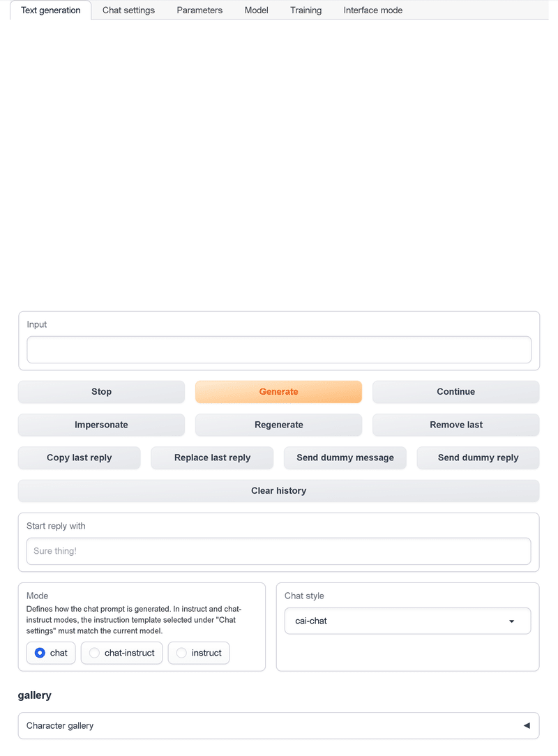Select chat-instruct mode option
558x756 pixels.
[x=95, y=653]
